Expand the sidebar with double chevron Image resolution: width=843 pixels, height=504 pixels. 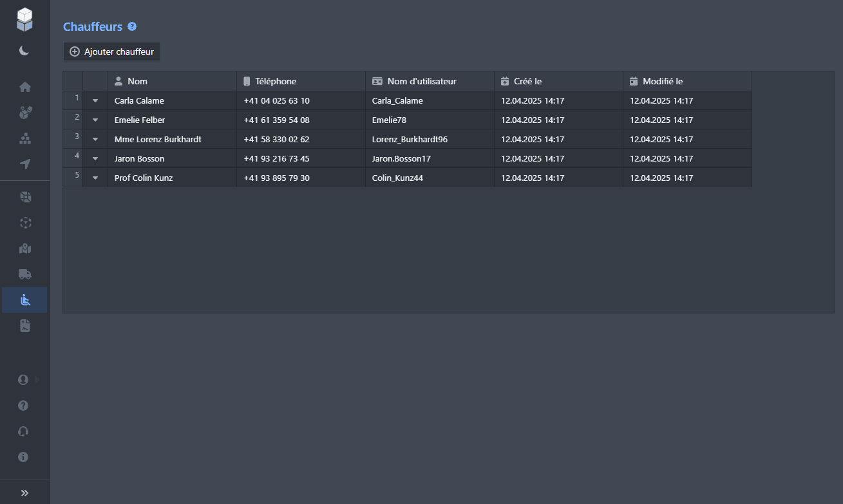tap(24, 492)
